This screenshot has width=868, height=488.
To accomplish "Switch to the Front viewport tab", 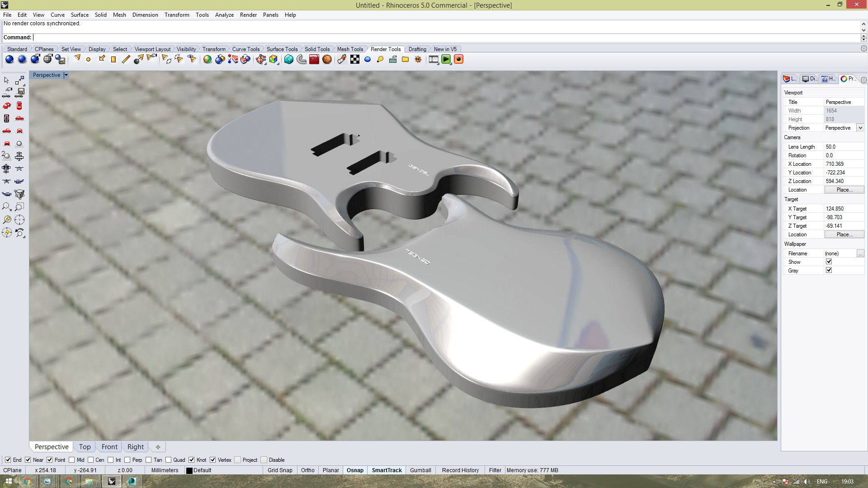I will pos(109,447).
